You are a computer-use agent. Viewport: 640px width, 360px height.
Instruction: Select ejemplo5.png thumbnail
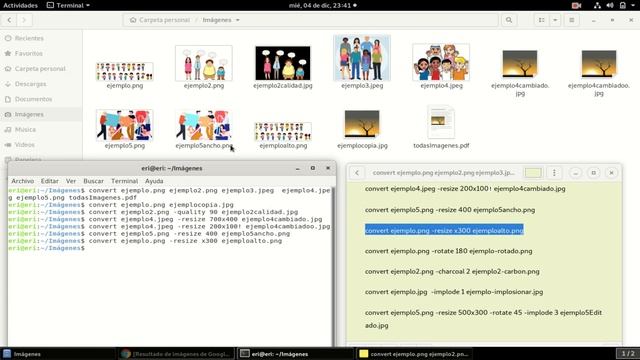coord(124,125)
